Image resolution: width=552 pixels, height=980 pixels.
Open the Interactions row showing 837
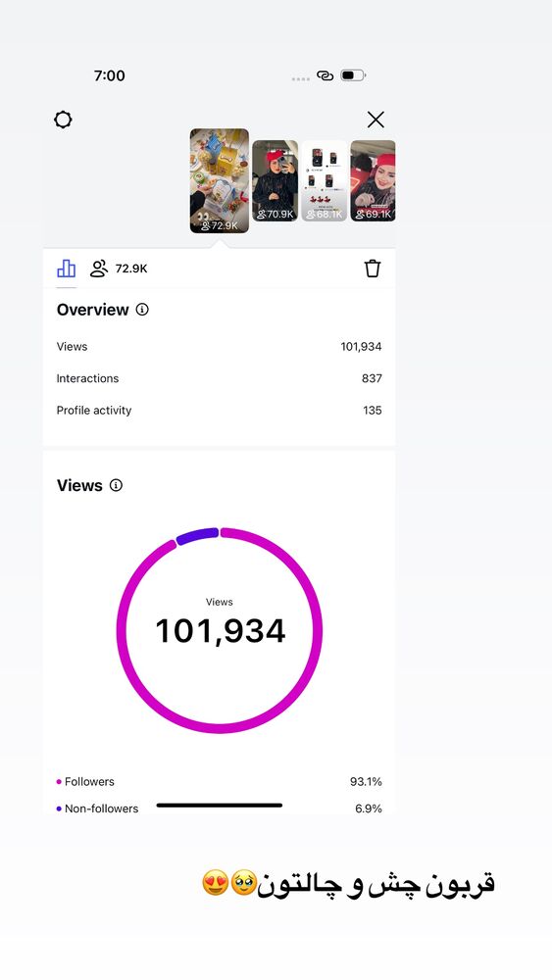click(220, 378)
